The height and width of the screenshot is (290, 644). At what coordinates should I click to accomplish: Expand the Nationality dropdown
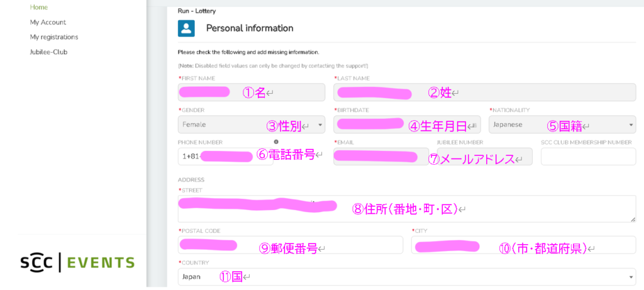(x=562, y=125)
